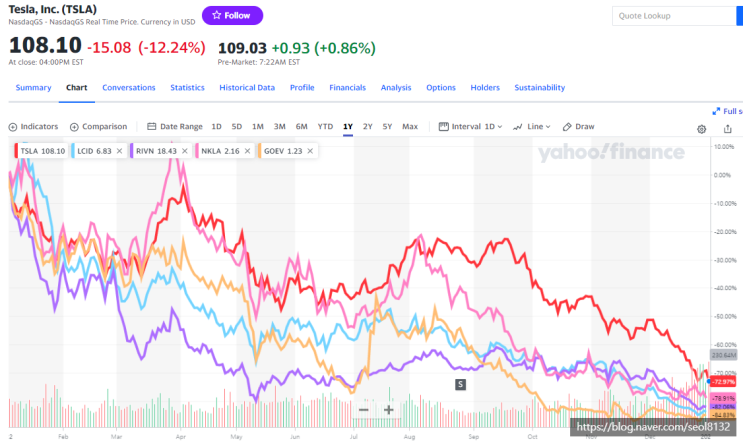Open the Indicators plus icon
Image resolution: width=743 pixels, height=443 pixels.
[13, 127]
